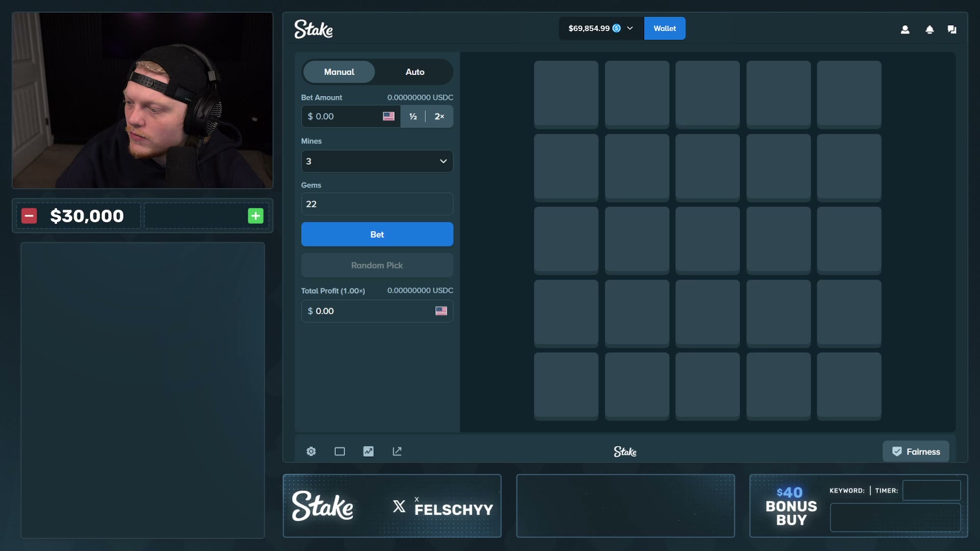Switch to the Auto tab
This screenshot has width=980, height=551.
tap(415, 72)
